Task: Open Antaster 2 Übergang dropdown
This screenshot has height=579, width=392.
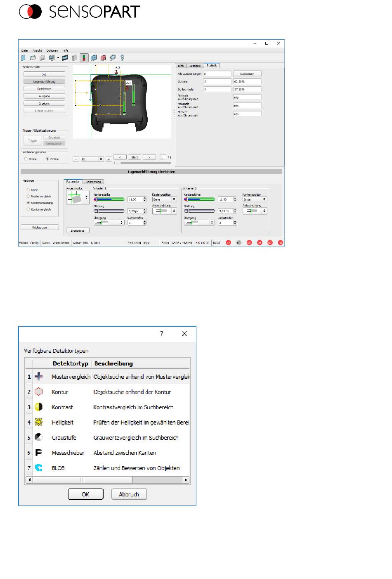Action: (x=199, y=222)
